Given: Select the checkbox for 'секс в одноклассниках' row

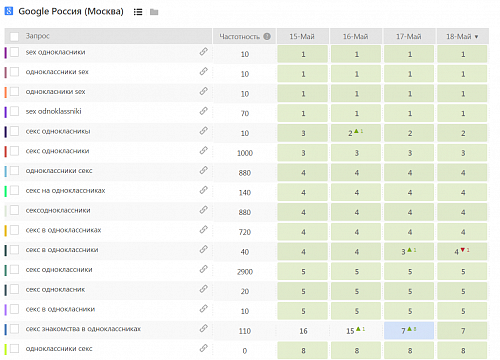Looking at the screenshot, I should point(14,230).
